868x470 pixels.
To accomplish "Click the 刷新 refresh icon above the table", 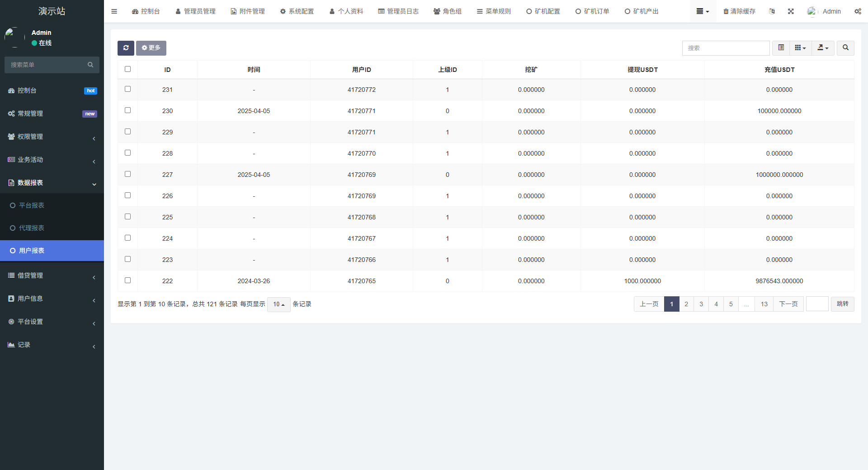I will [x=126, y=48].
